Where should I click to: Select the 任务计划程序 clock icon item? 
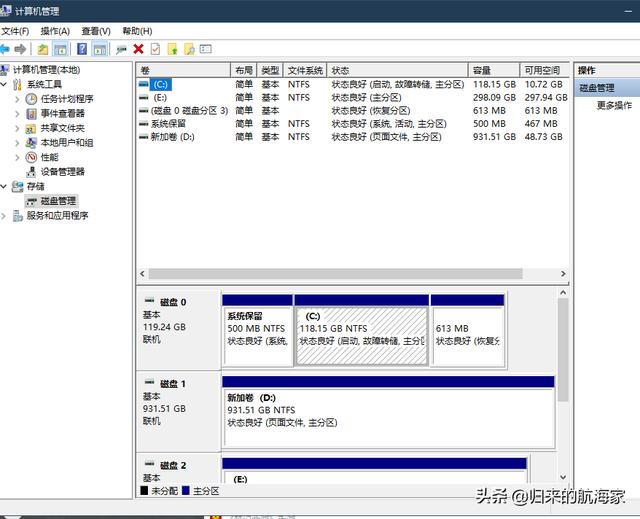pos(32,99)
